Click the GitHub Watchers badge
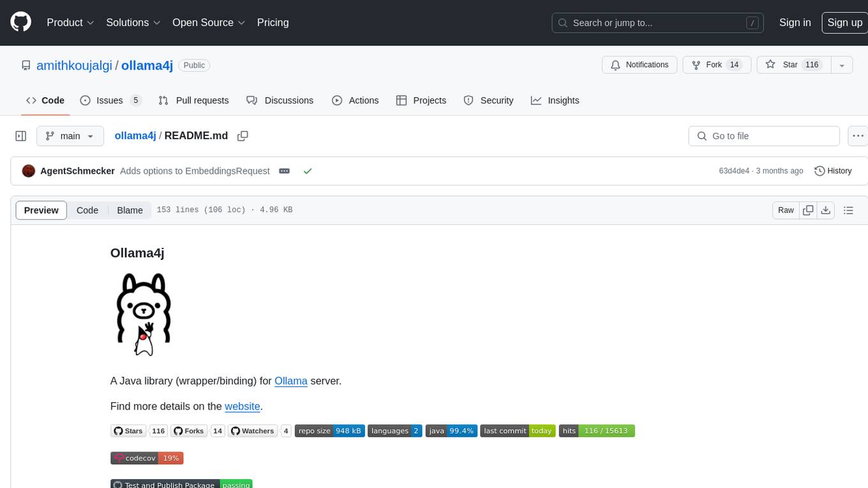The height and width of the screenshot is (488, 868). pos(260,431)
